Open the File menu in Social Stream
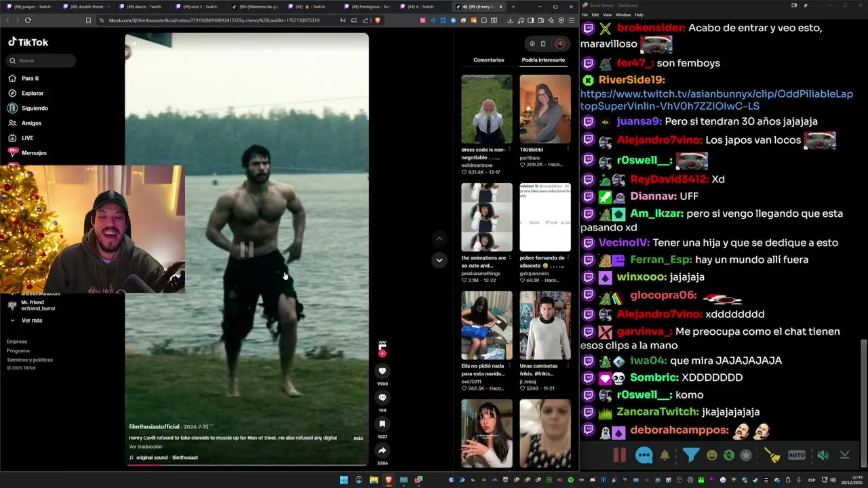The height and width of the screenshot is (488, 868). 585,14
